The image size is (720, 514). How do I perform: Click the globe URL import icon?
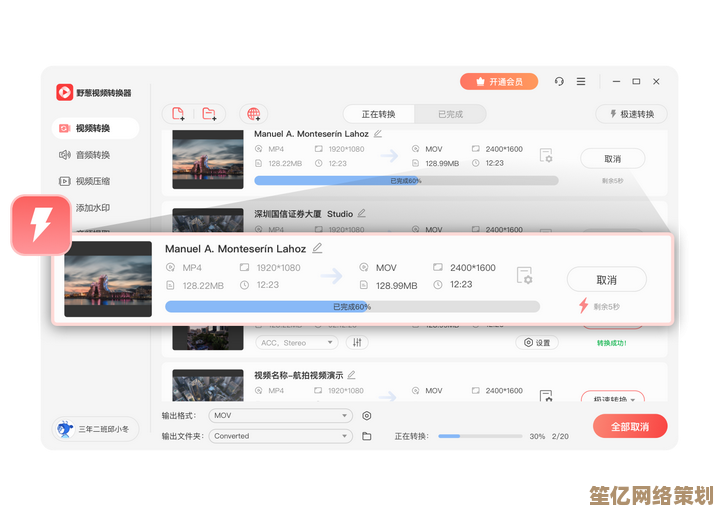253,114
